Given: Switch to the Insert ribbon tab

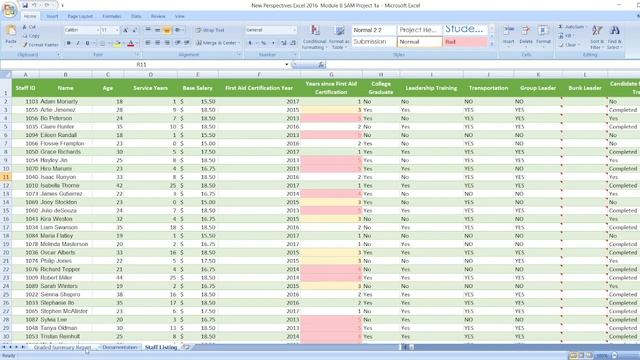Looking at the screenshot, I should coord(52,16).
